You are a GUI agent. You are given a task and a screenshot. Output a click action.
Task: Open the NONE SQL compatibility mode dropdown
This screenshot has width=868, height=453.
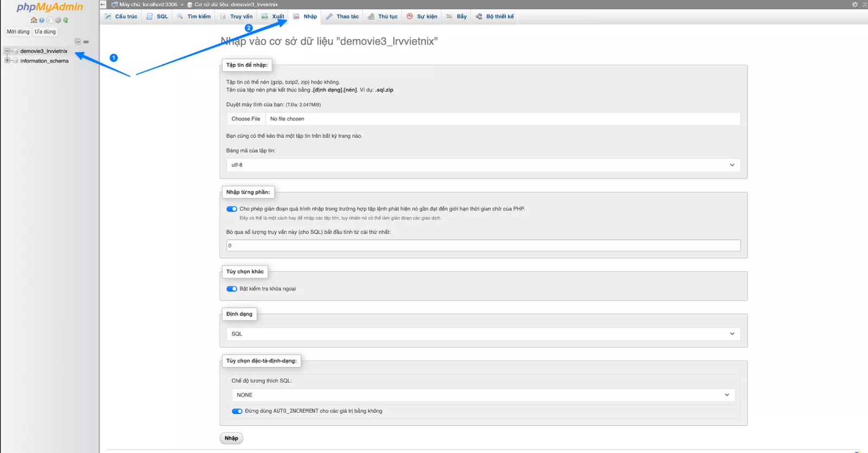coord(483,395)
